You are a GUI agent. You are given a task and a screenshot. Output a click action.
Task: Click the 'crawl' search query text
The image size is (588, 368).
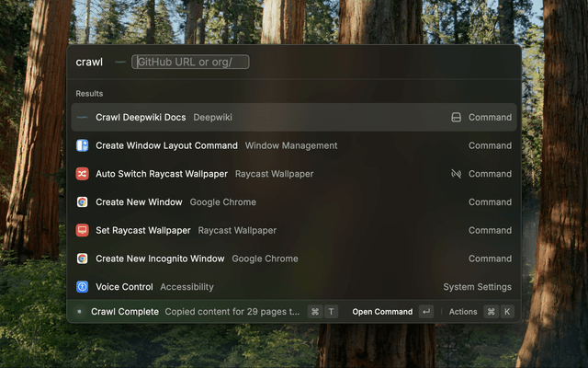tap(89, 62)
